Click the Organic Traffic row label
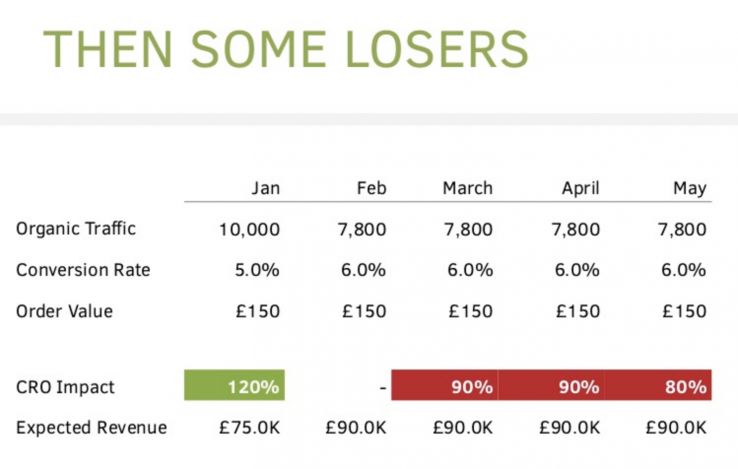Viewport: 738px width, 469px height. click(76, 229)
